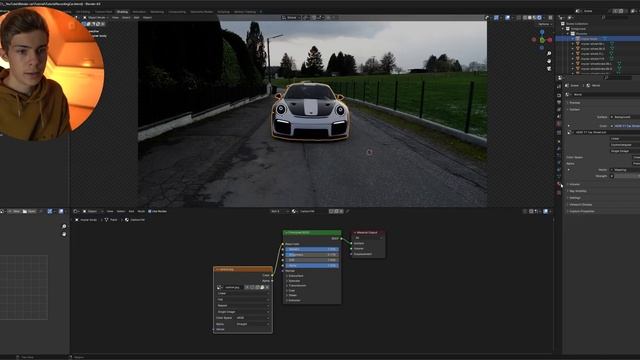Open the node editor Node menu
The image size is (640, 360).
coord(141,211)
